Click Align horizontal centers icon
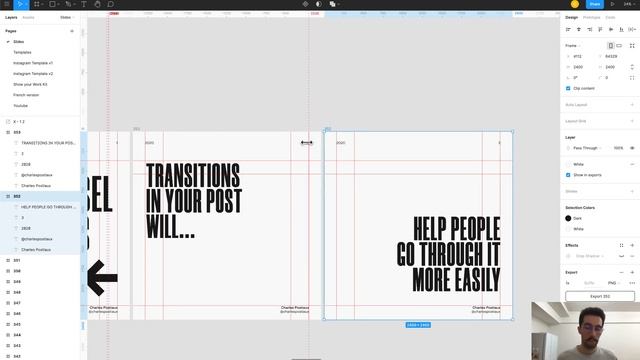This screenshot has height=360, width=640. click(579, 29)
